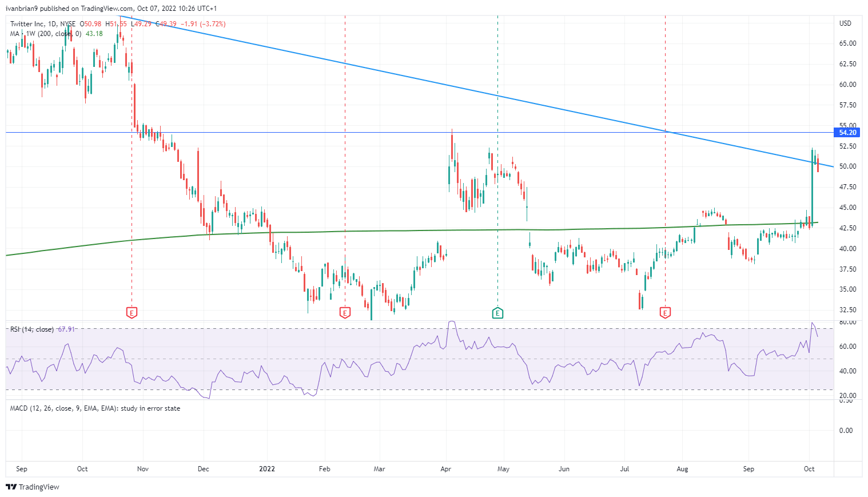Click the 50.00 price axis label
Screen dimensions: 868x497
pos(847,166)
